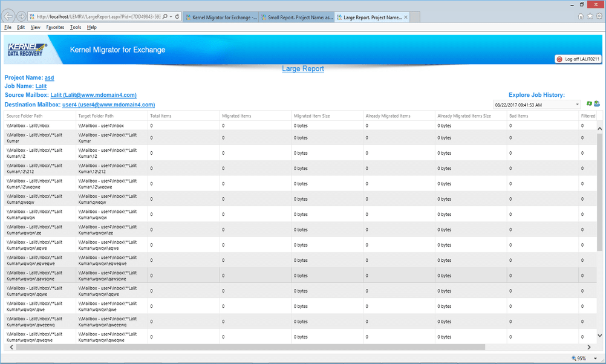This screenshot has width=606, height=364.
Task: Click the Log off LALIT0211 button
Action: point(578,59)
